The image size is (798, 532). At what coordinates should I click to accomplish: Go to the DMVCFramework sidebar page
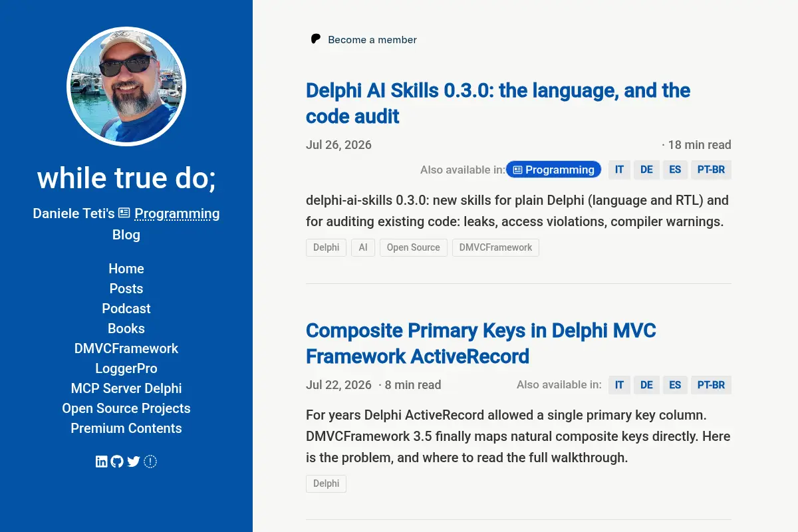click(x=126, y=348)
